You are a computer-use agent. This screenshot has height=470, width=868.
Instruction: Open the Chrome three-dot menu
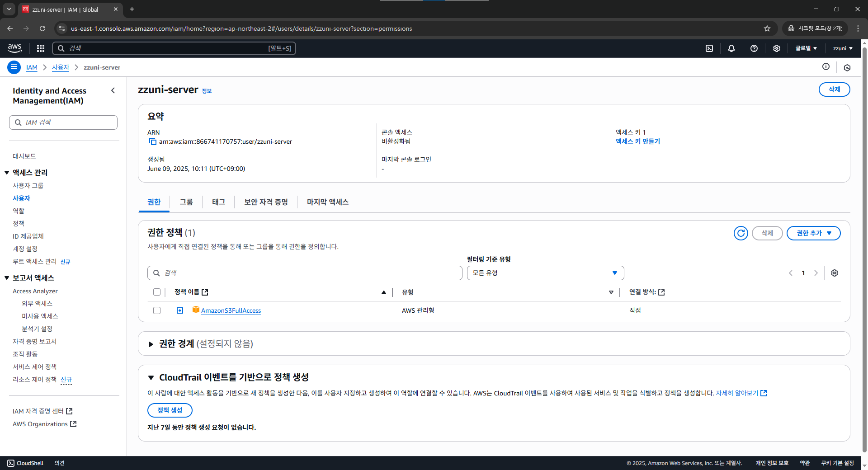(858, 28)
